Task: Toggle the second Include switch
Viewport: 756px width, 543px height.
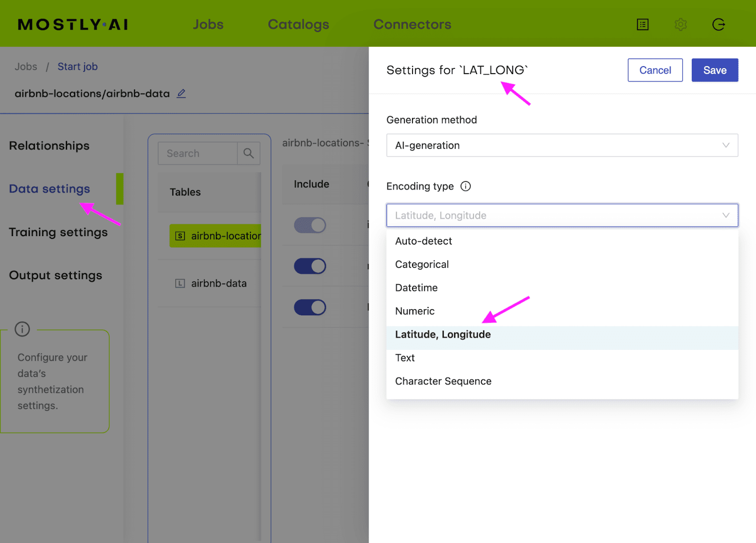Action: click(x=310, y=266)
